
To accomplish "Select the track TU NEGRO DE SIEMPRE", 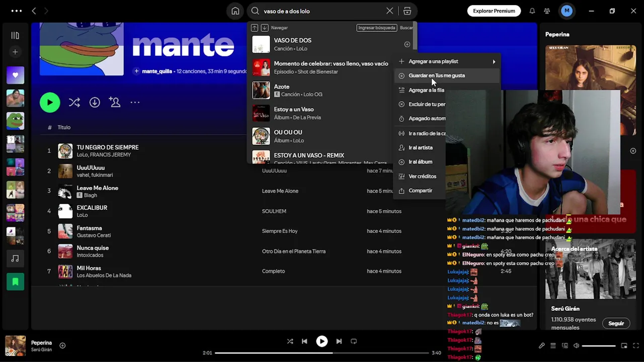I will coord(107,147).
